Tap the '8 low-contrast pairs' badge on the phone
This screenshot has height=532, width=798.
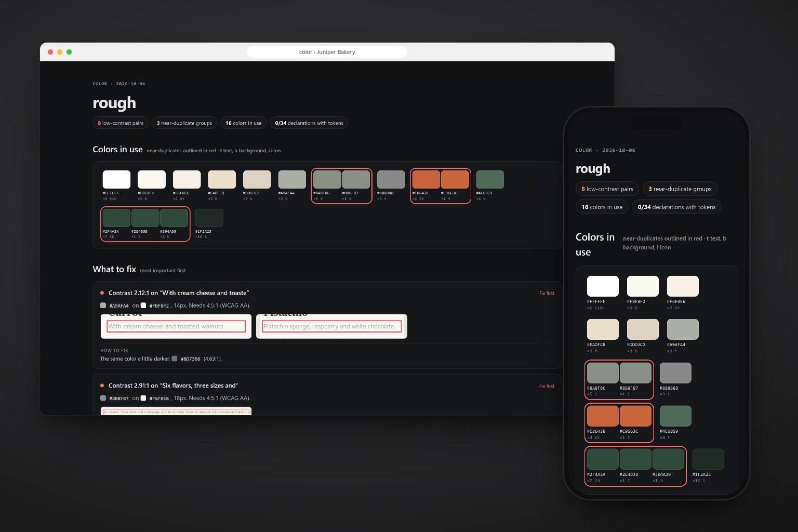point(607,189)
